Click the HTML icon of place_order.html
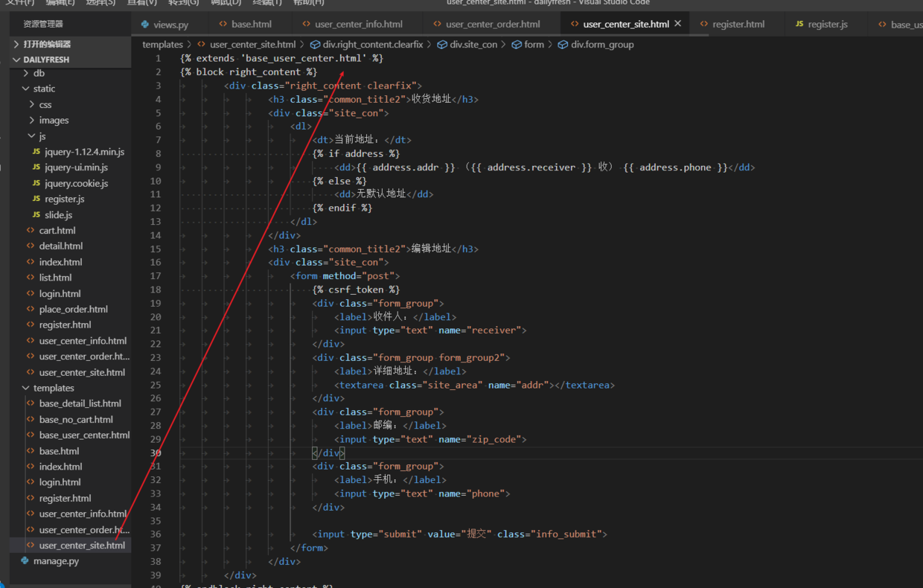923x588 pixels. click(x=31, y=309)
